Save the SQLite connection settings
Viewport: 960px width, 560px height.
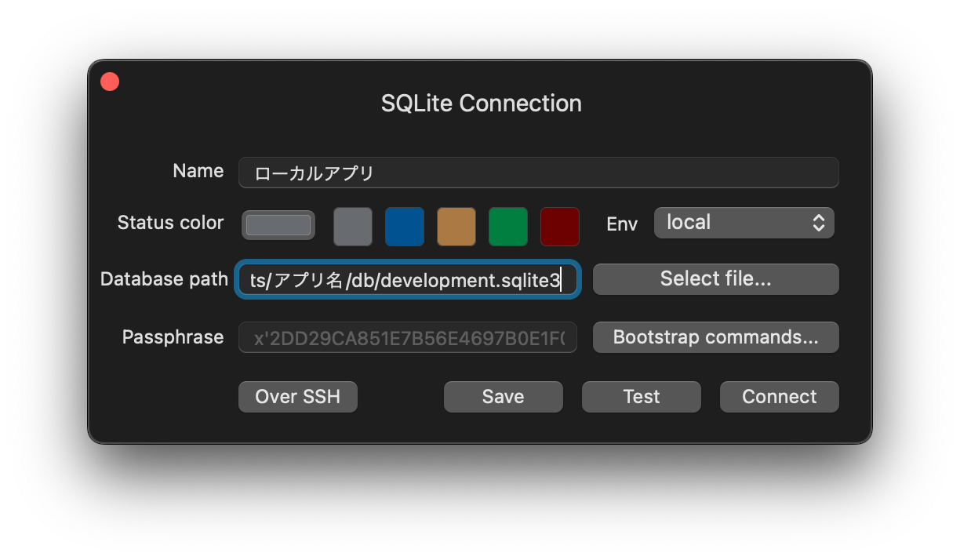(x=503, y=397)
